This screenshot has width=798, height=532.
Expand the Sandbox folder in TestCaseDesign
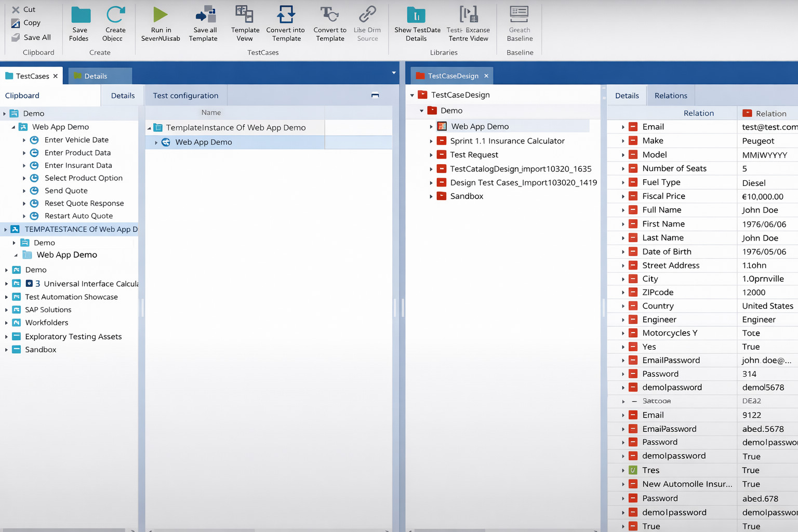pyautogui.click(x=431, y=196)
